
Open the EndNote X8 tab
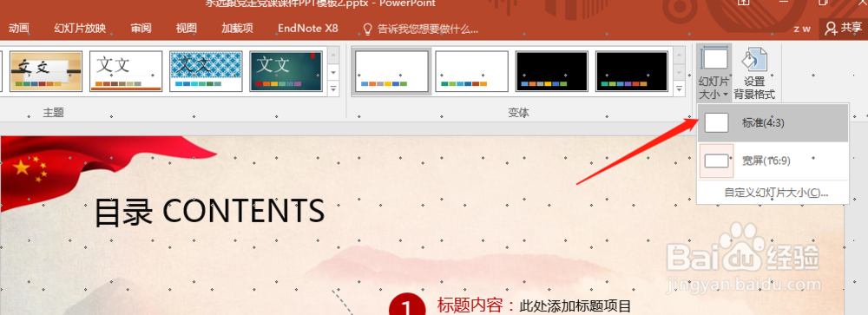[x=308, y=29]
